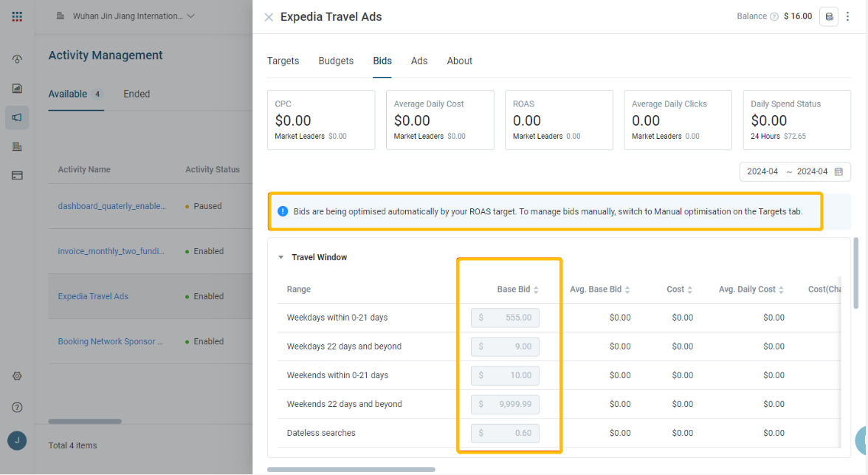Image resolution: width=868 pixels, height=475 pixels.
Task: Click Base Bid field showing 10.00
Action: [505, 375]
